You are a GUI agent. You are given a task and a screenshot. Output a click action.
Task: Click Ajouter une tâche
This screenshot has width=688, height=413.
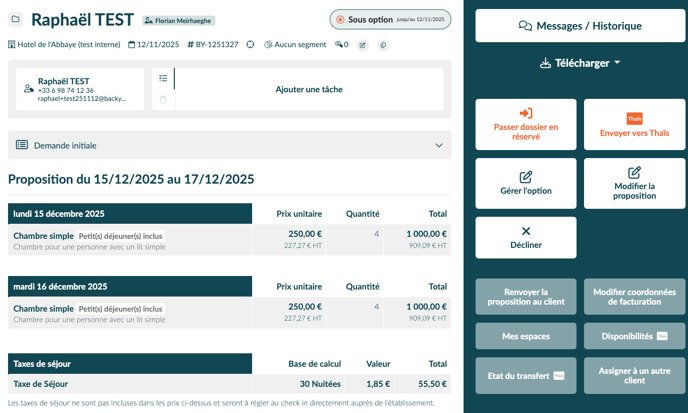click(309, 89)
